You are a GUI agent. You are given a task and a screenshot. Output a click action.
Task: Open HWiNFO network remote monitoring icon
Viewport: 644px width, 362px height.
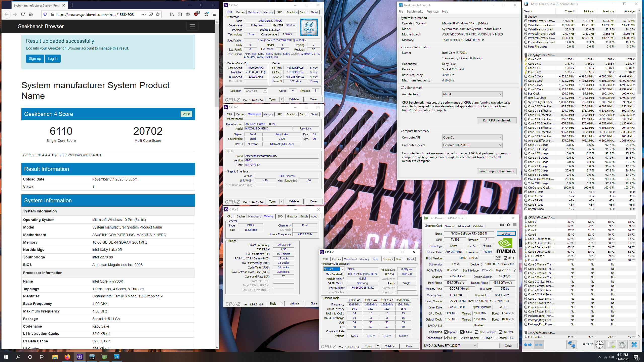571,344
